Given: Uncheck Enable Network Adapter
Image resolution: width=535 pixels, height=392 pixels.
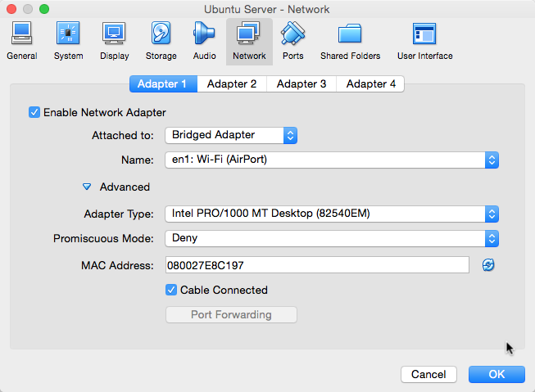Looking at the screenshot, I should click(x=34, y=112).
